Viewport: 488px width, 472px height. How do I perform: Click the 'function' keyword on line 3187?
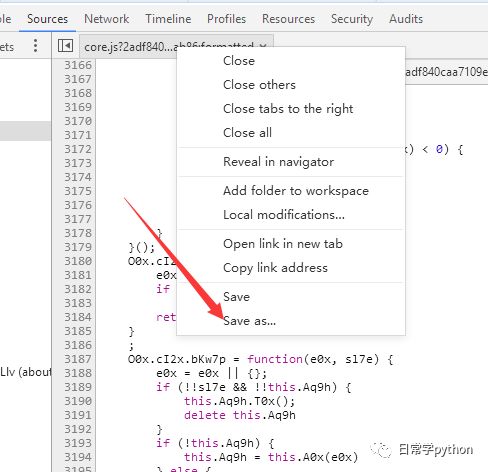coord(275,359)
